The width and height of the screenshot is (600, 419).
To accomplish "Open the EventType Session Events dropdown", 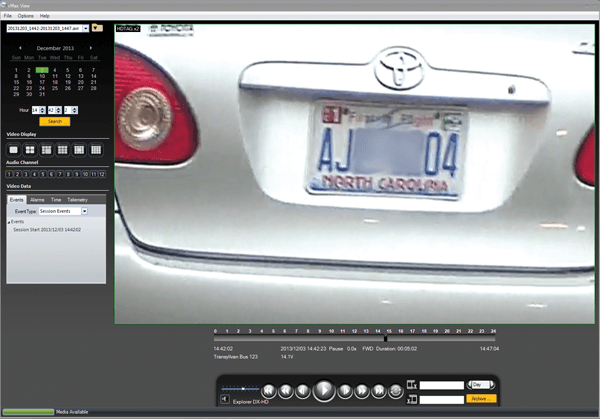I will click(84, 211).
